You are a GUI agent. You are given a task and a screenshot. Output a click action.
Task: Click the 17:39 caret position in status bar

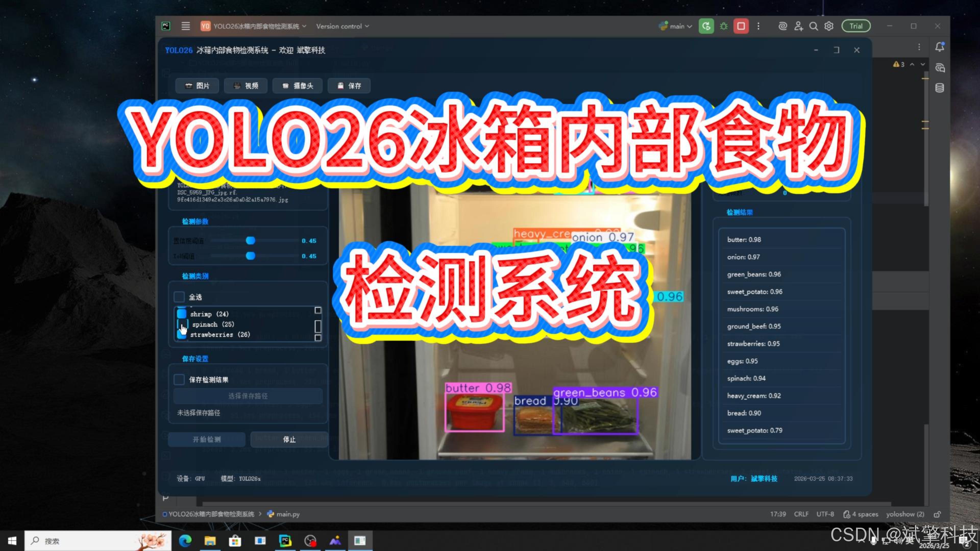[778, 514]
